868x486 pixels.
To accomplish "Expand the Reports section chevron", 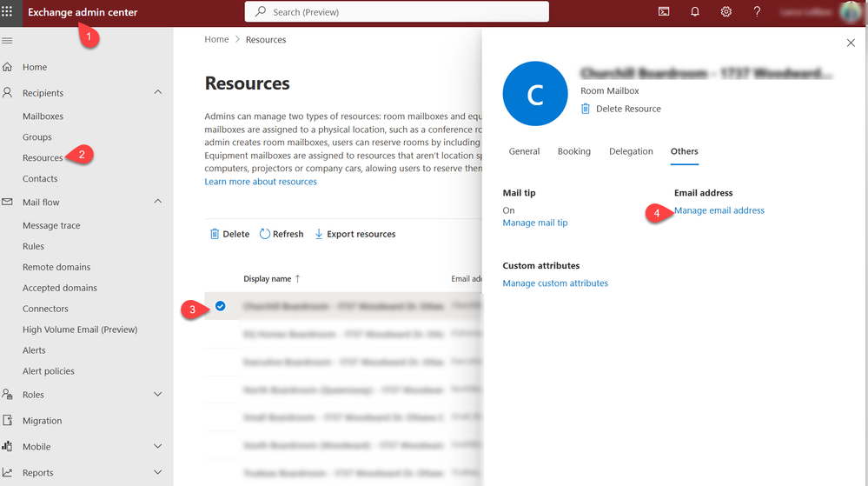I will (158, 472).
